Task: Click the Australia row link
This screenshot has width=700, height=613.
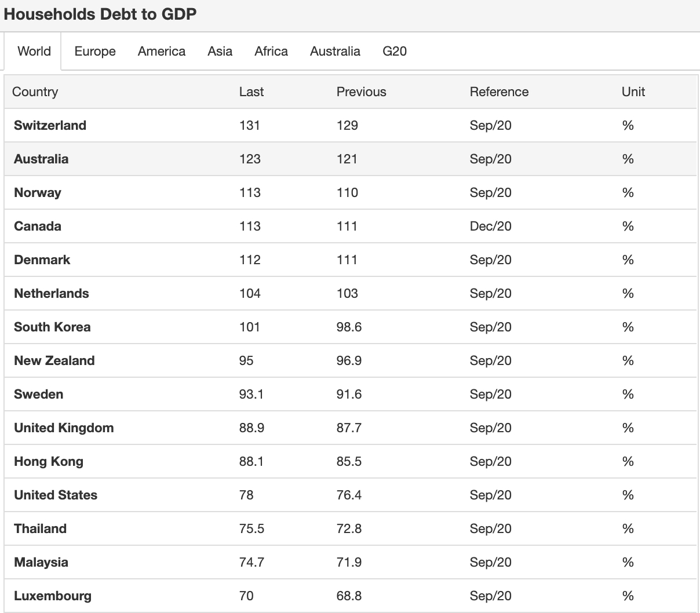Action: pos(41,159)
